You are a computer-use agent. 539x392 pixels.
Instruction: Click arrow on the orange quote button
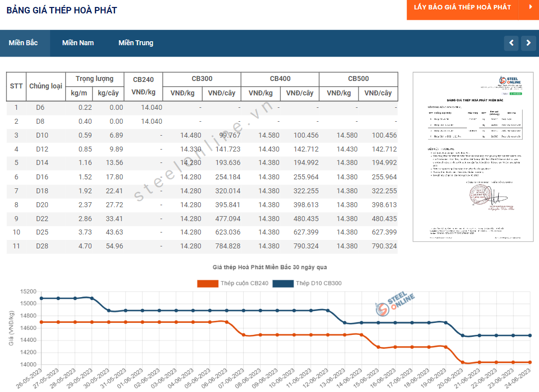[531, 7]
